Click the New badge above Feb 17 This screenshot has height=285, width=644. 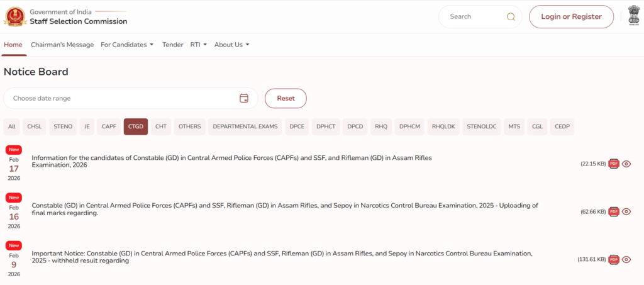[14, 150]
